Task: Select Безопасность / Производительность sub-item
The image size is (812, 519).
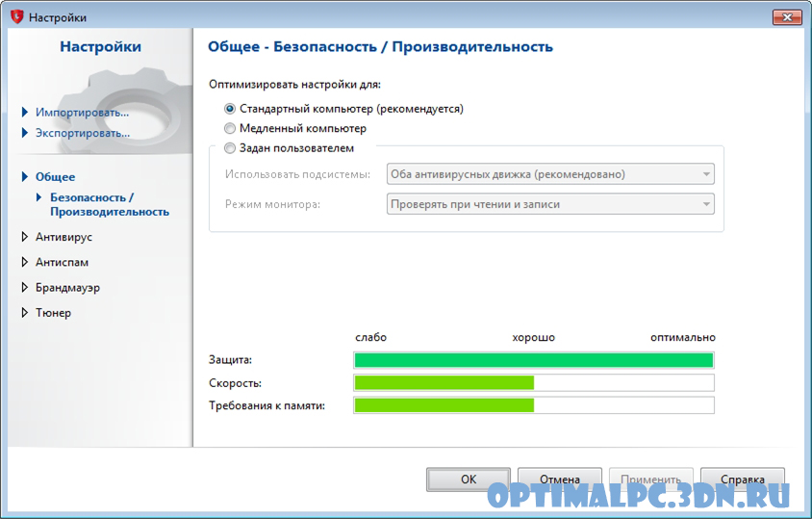Action: [110, 205]
